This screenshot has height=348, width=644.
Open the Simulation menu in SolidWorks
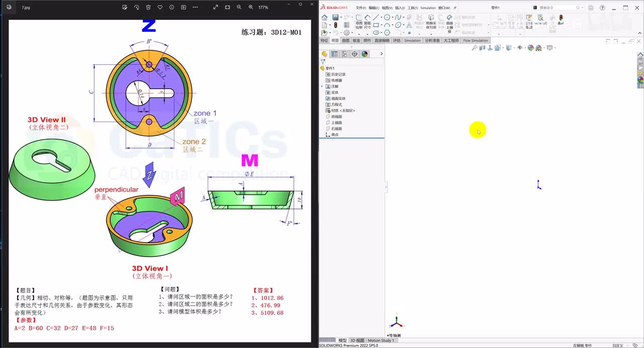428,8
